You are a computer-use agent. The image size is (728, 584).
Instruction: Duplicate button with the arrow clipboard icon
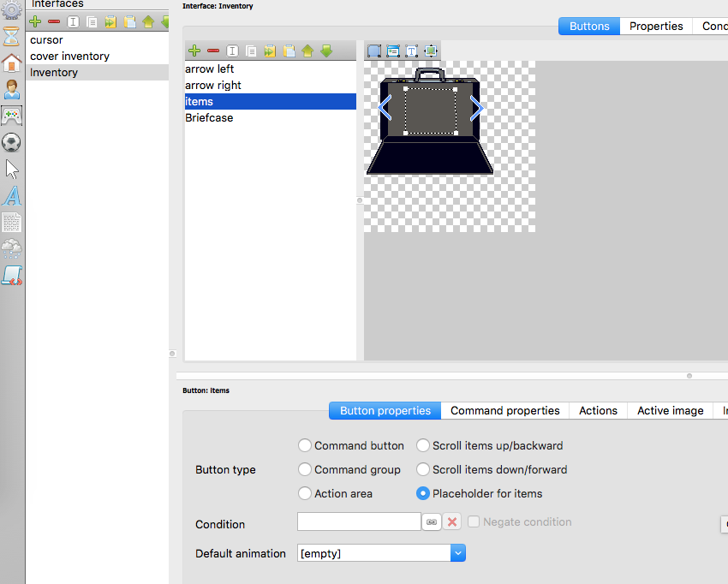pyautogui.click(x=270, y=51)
